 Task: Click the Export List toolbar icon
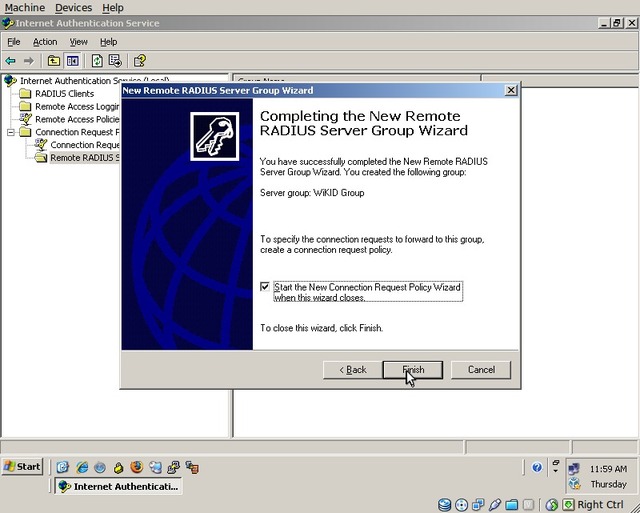[x=115, y=61]
